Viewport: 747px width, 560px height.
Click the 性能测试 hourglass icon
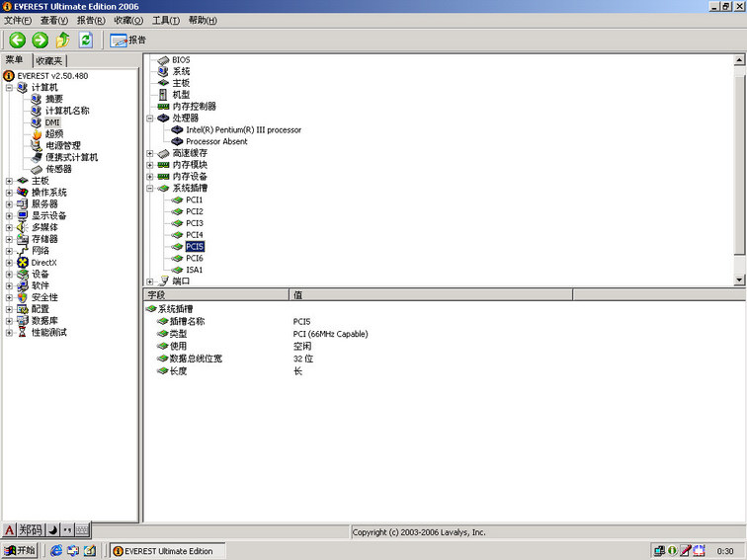(x=23, y=333)
